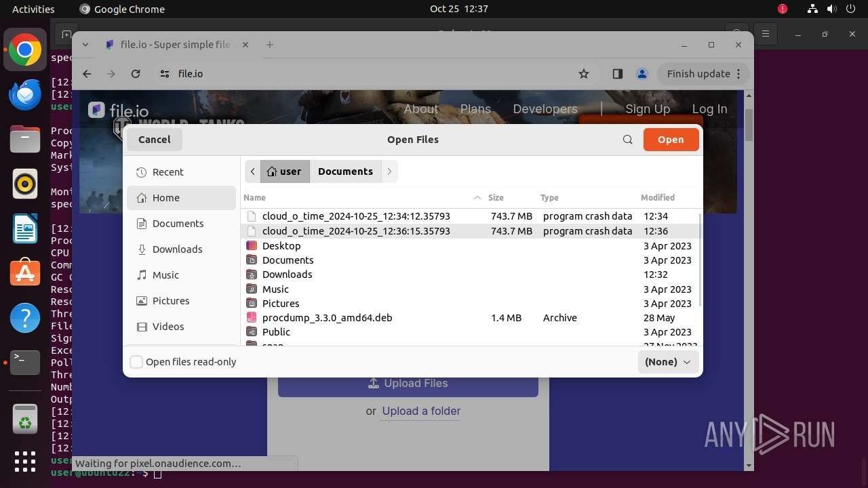Select the Music folder row
Image resolution: width=868 pixels, height=488 pixels.
point(472,289)
